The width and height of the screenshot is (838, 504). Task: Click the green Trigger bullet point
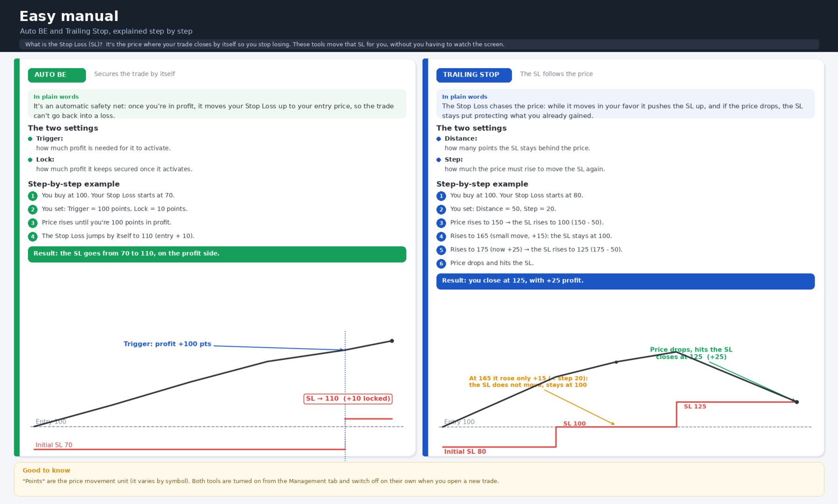coord(30,139)
